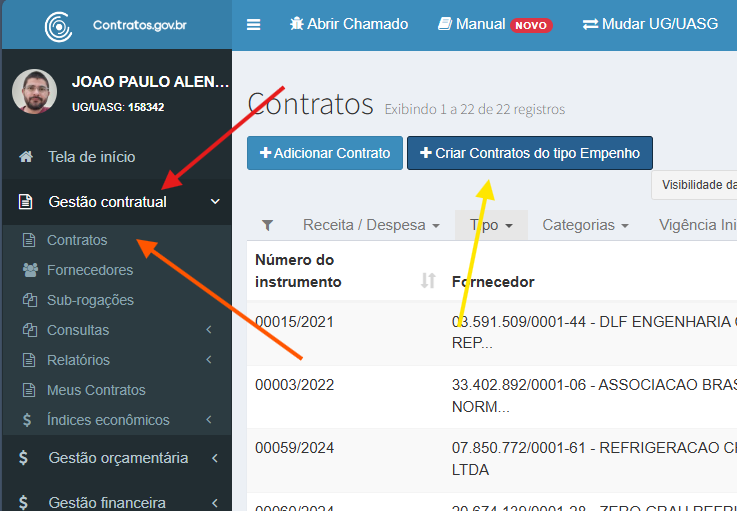
Task: Click the user profile avatar photo
Action: 34,91
